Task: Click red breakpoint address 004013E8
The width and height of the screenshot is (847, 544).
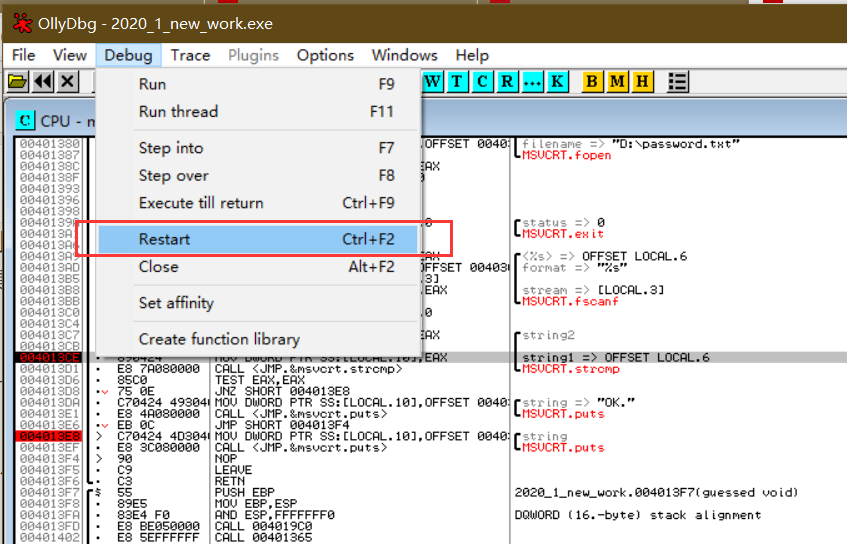Action: tap(49, 436)
